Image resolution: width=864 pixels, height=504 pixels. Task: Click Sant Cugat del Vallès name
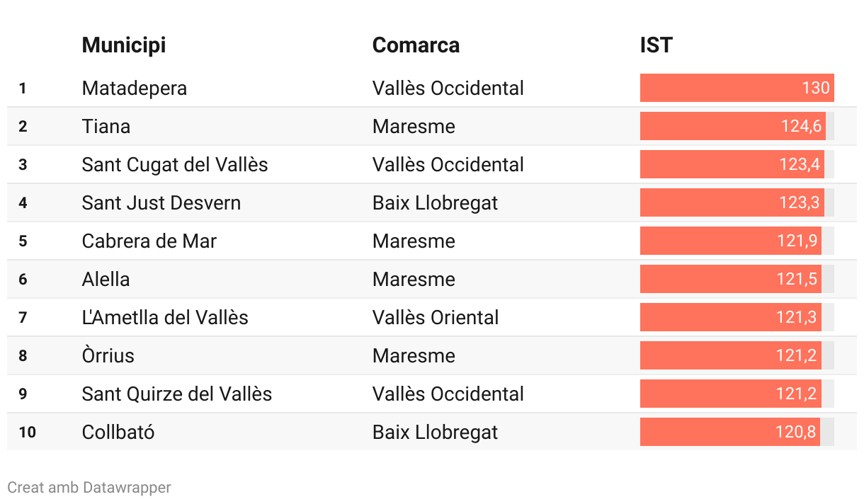[x=175, y=165]
